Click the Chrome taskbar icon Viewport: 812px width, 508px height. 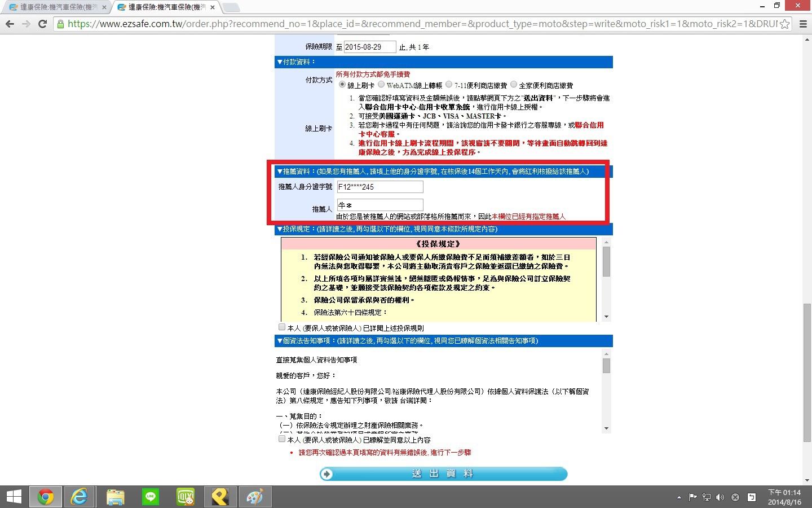pyautogui.click(x=46, y=497)
